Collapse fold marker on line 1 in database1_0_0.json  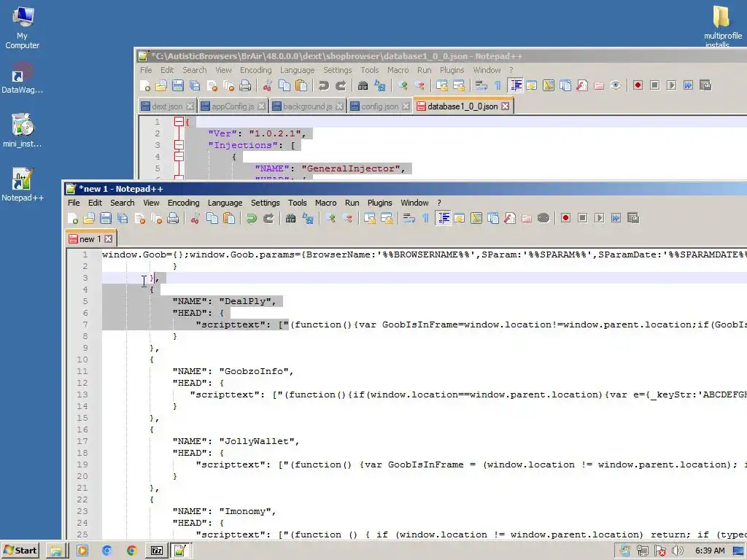coord(179,122)
